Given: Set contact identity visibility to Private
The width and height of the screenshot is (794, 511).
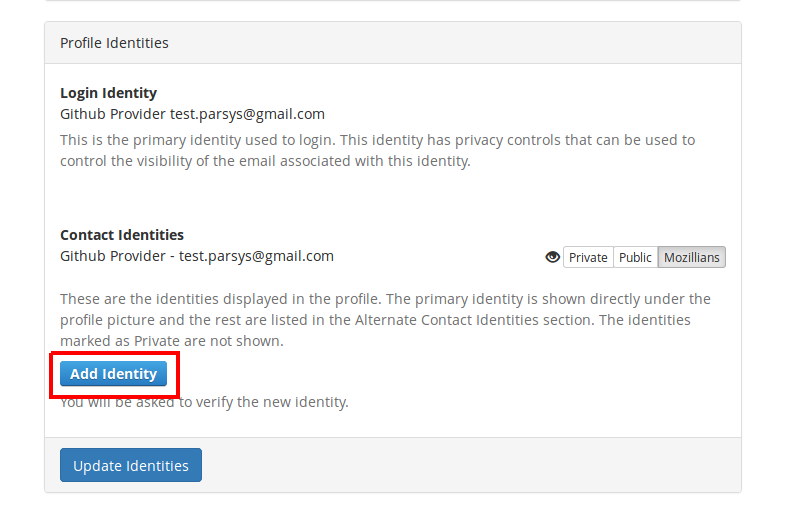Looking at the screenshot, I should click(588, 257).
